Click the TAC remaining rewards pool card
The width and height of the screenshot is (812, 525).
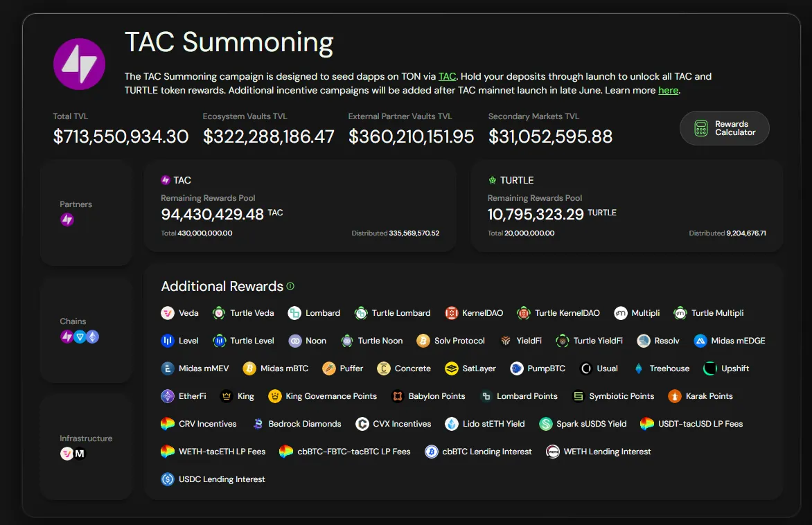(300, 206)
